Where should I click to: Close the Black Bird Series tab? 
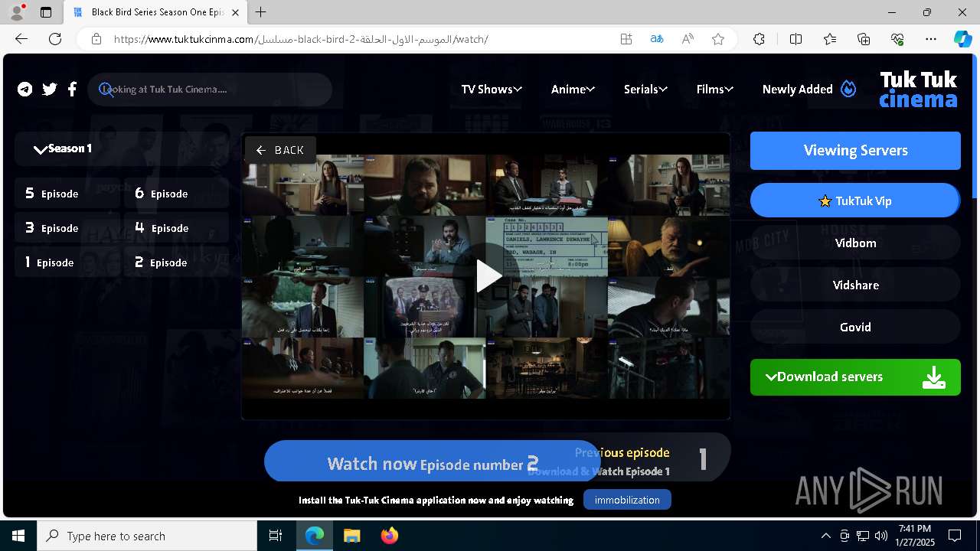pyautogui.click(x=236, y=12)
